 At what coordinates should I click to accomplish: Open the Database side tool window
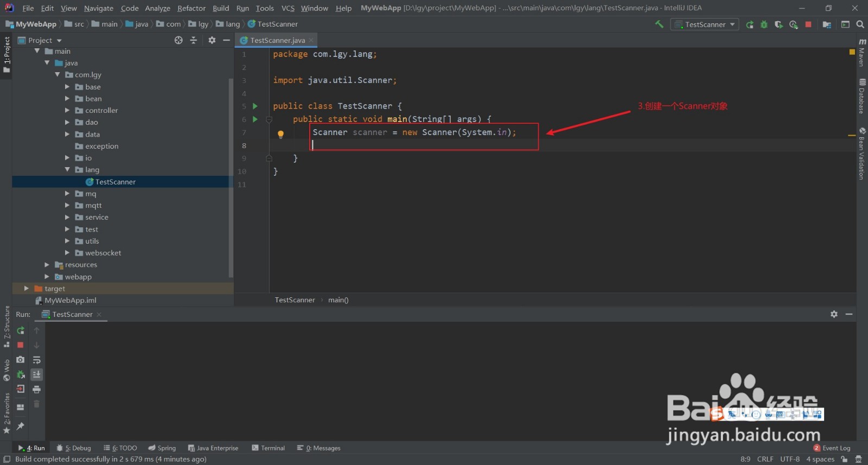click(x=862, y=96)
